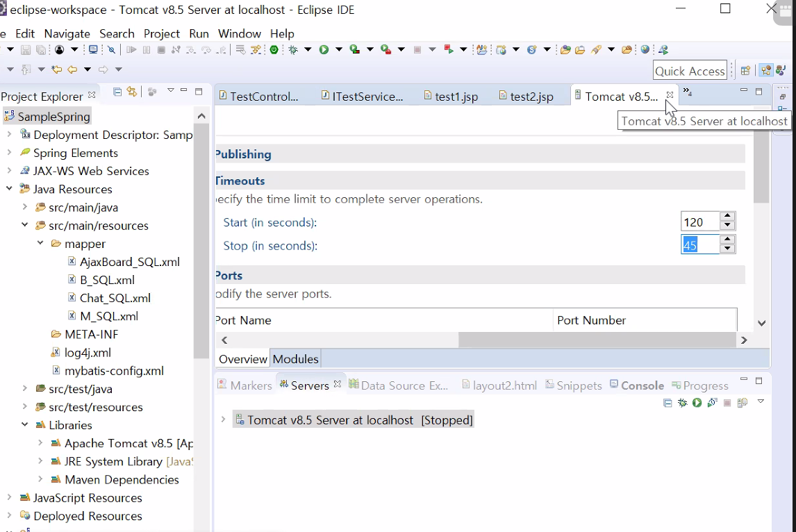The image size is (796, 532).
Task: Switch to the test1.jsp editor tab
Action: coord(451,96)
